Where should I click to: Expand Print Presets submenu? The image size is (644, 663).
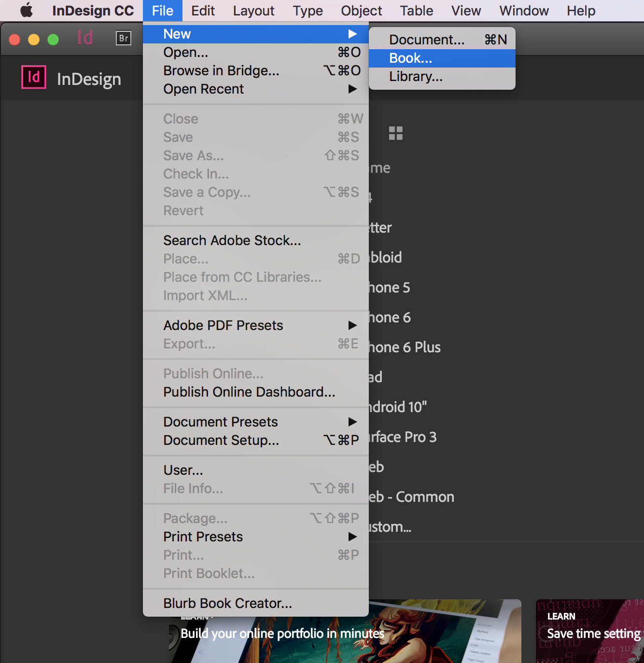(x=256, y=537)
